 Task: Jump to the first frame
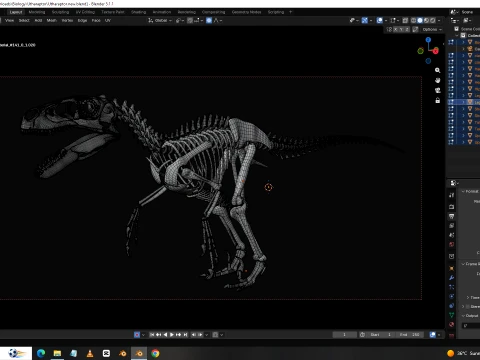click(x=152, y=335)
